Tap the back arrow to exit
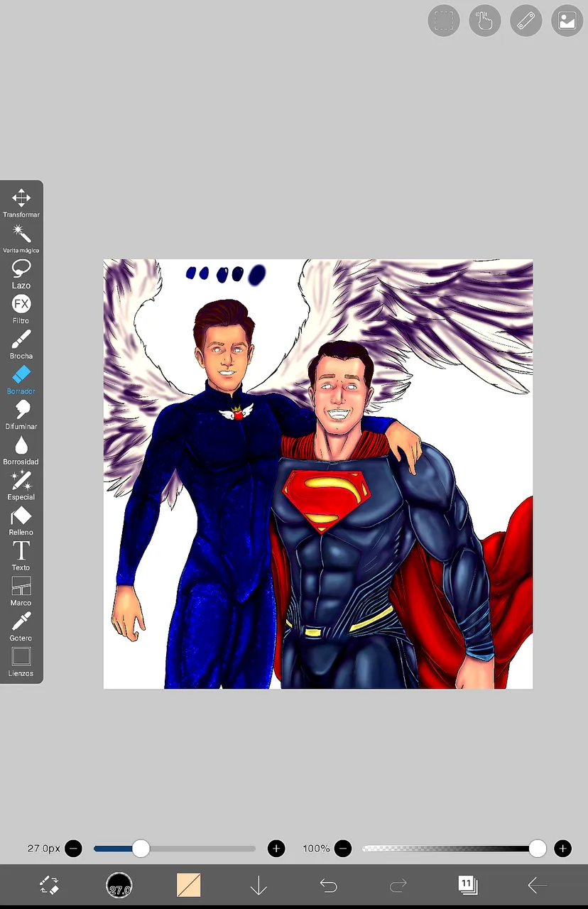This screenshot has width=588, height=909. coord(538,885)
